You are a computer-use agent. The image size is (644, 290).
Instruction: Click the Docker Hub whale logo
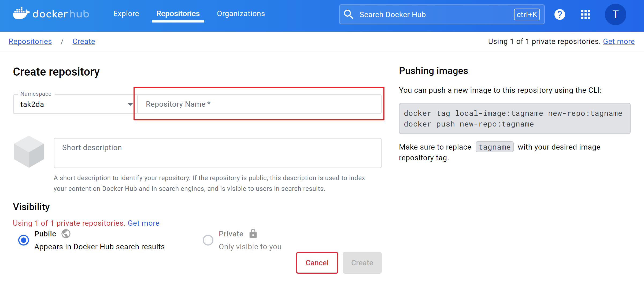pos(21,14)
